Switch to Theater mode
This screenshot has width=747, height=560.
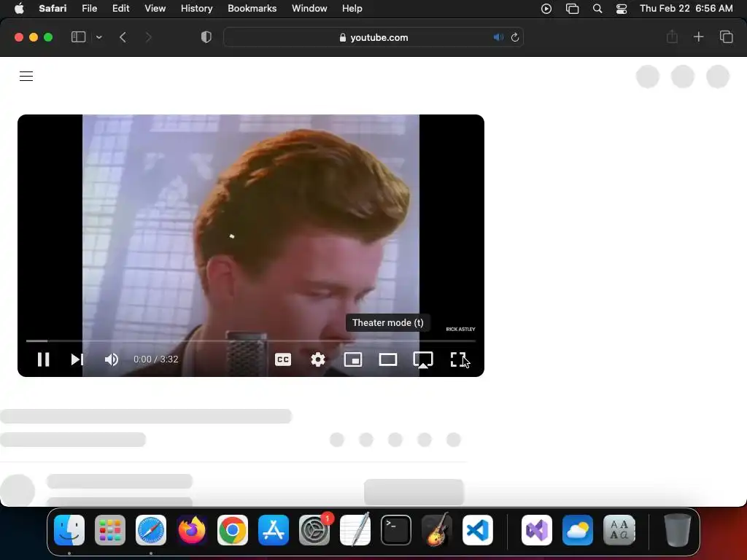point(388,359)
